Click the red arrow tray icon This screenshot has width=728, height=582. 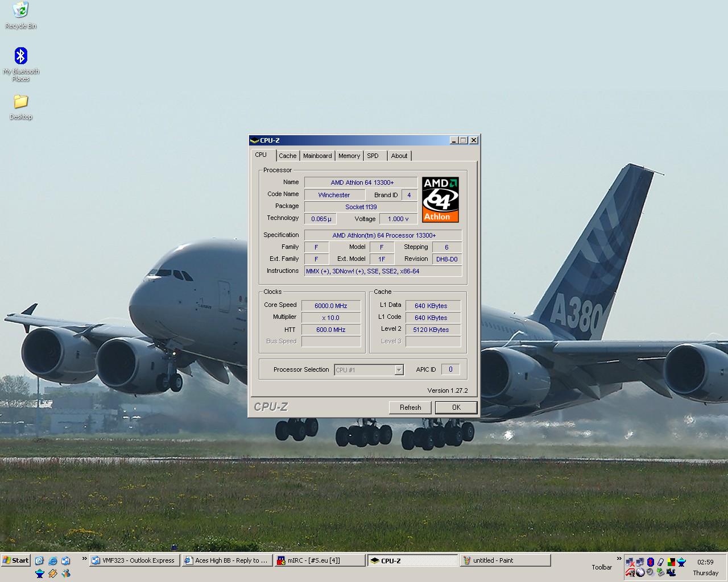pos(630,572)
